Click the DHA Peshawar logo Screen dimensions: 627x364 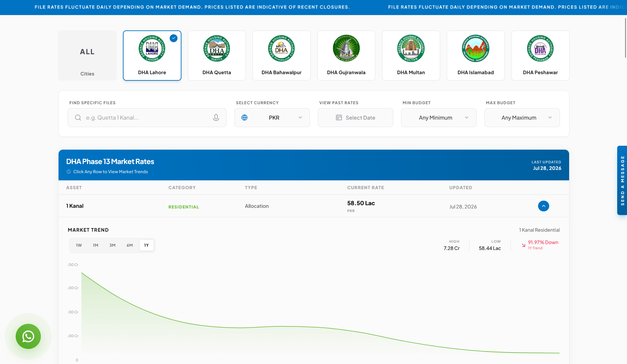(540, 49)
